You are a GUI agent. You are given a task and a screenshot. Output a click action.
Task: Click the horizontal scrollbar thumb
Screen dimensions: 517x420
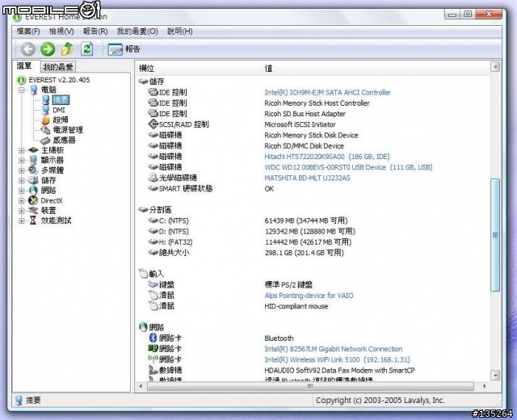(310, 386)
